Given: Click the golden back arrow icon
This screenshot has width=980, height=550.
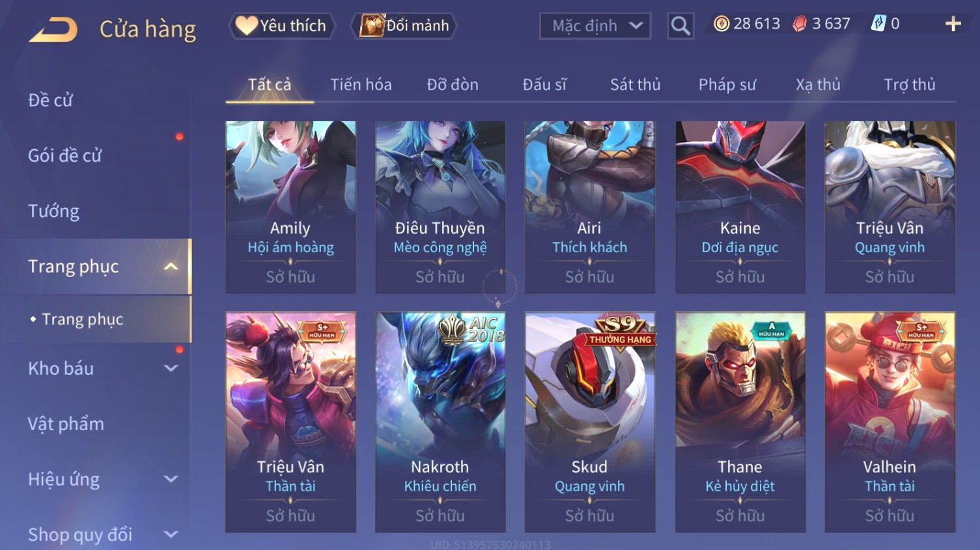Looking at the screenshot, I should tap(53, 29).
